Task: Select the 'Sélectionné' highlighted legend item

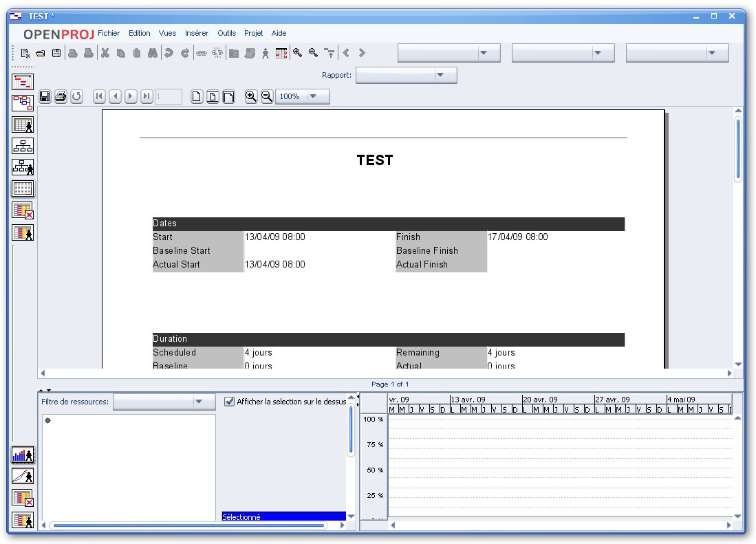Action: click(x=283, y=516)
